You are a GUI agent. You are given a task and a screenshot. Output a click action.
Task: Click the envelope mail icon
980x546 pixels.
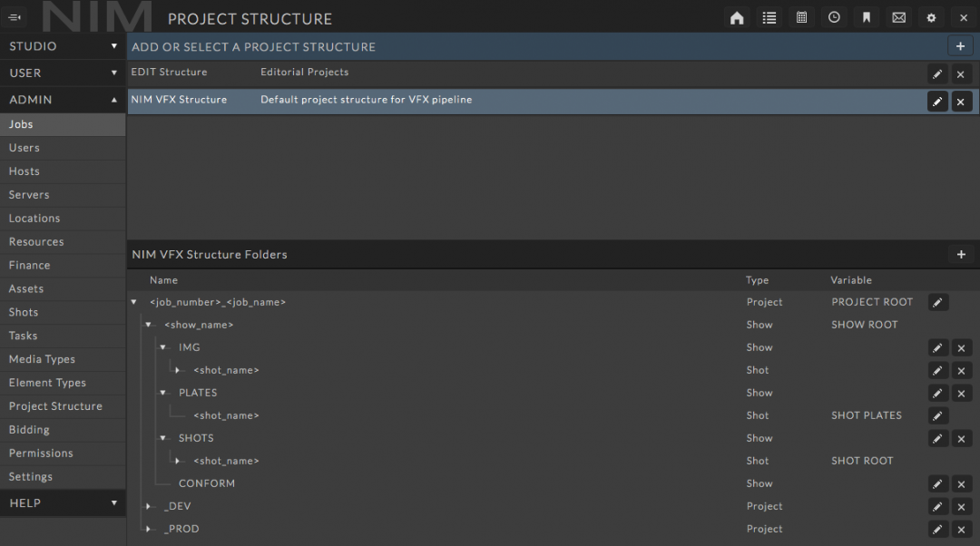click(x=898, y=17)
